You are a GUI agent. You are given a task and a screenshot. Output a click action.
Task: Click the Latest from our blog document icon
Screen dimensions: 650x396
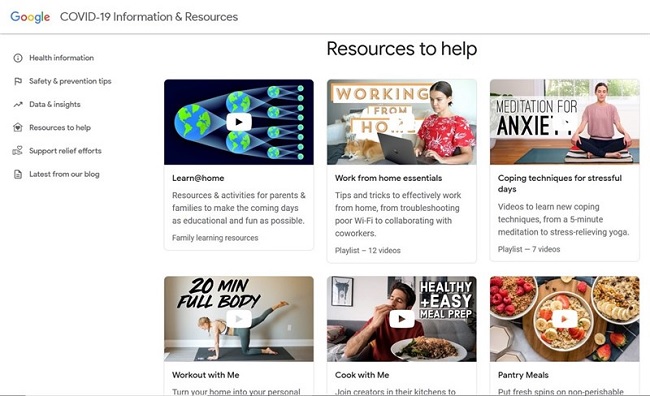tap(18, 174)
